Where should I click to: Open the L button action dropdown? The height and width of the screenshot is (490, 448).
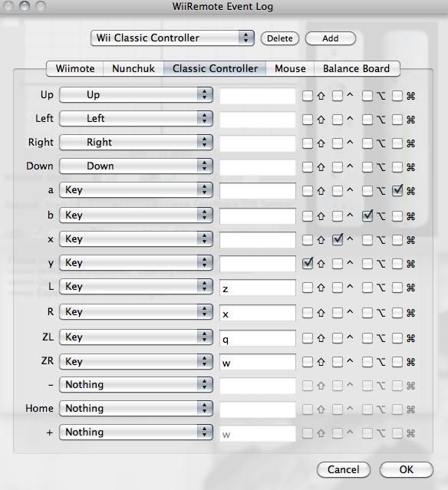tap(136, 287)
